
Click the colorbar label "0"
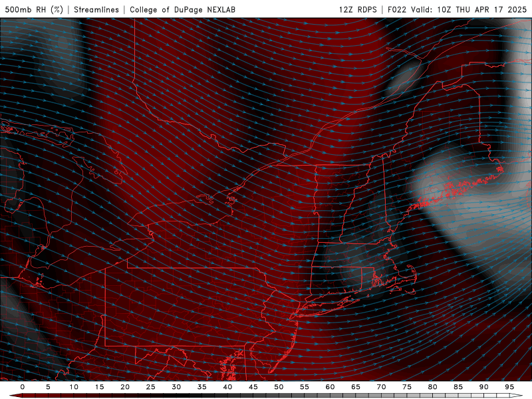click(x=23, y=387)
